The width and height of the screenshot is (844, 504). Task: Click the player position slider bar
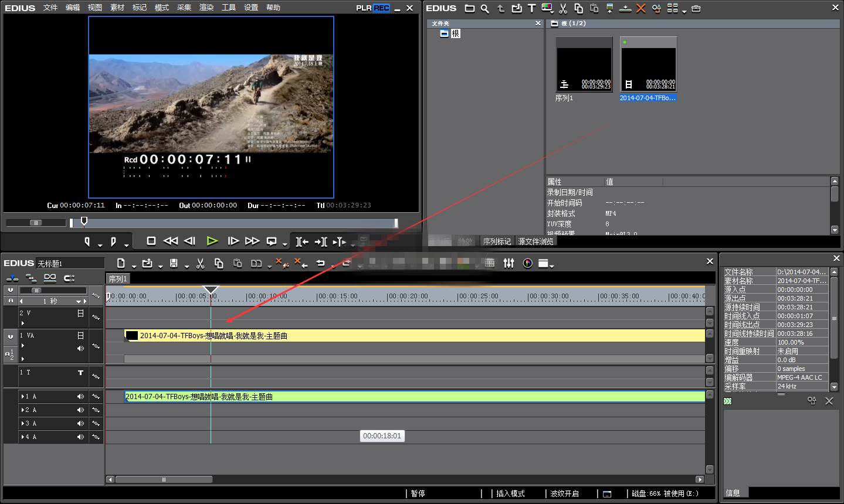point(235,223)
